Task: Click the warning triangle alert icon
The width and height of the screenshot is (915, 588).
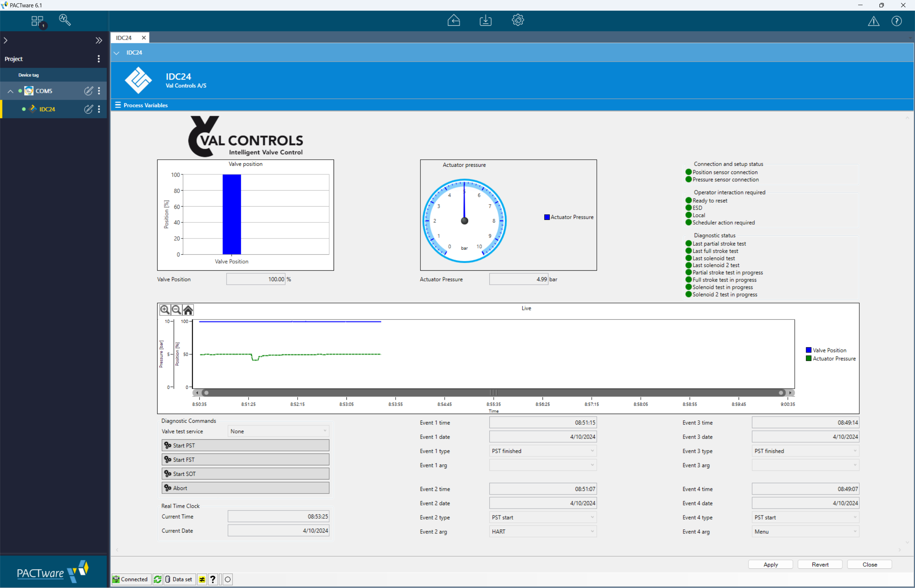Action: click(873, 21)
